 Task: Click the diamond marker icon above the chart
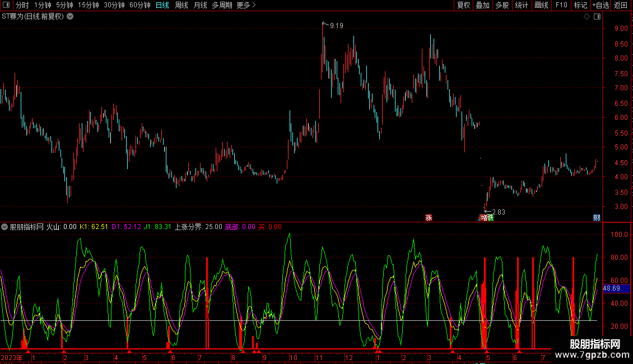[x=587, y=17]
